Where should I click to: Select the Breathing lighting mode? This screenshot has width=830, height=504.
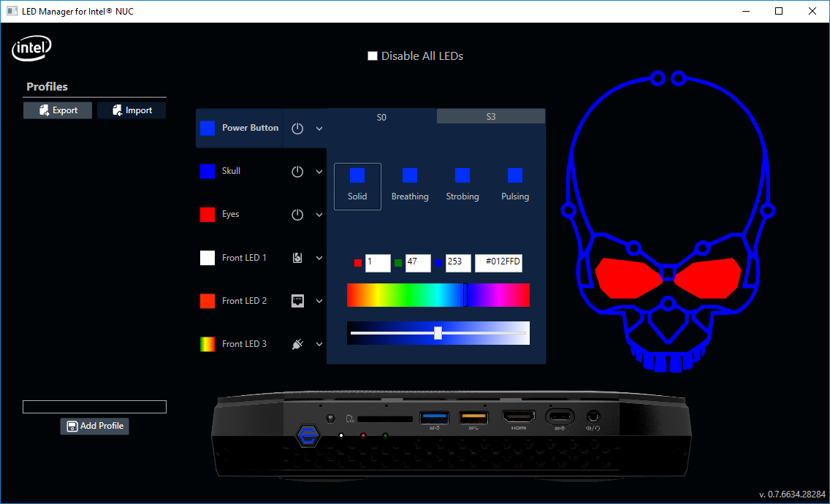coord(410,186)
